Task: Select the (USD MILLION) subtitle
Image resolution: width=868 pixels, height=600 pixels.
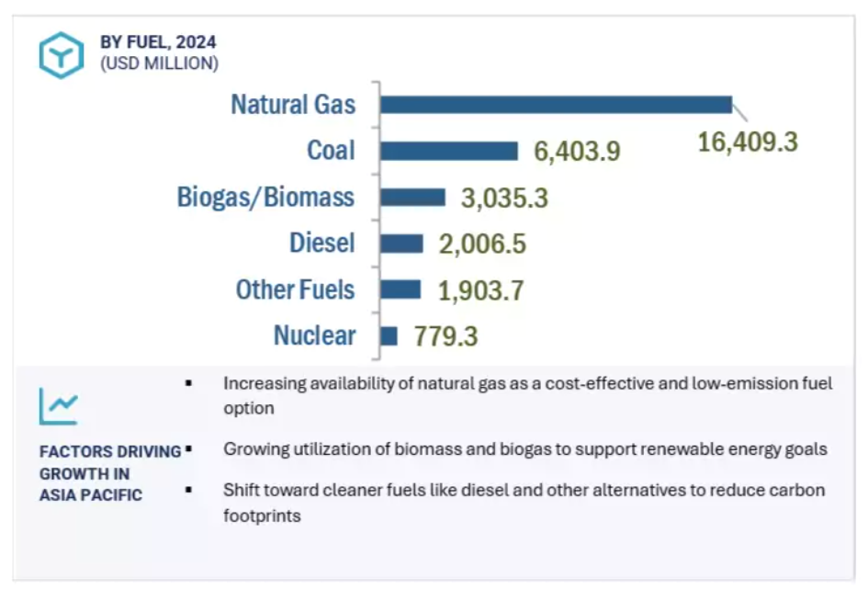Action: pos(159,63)
